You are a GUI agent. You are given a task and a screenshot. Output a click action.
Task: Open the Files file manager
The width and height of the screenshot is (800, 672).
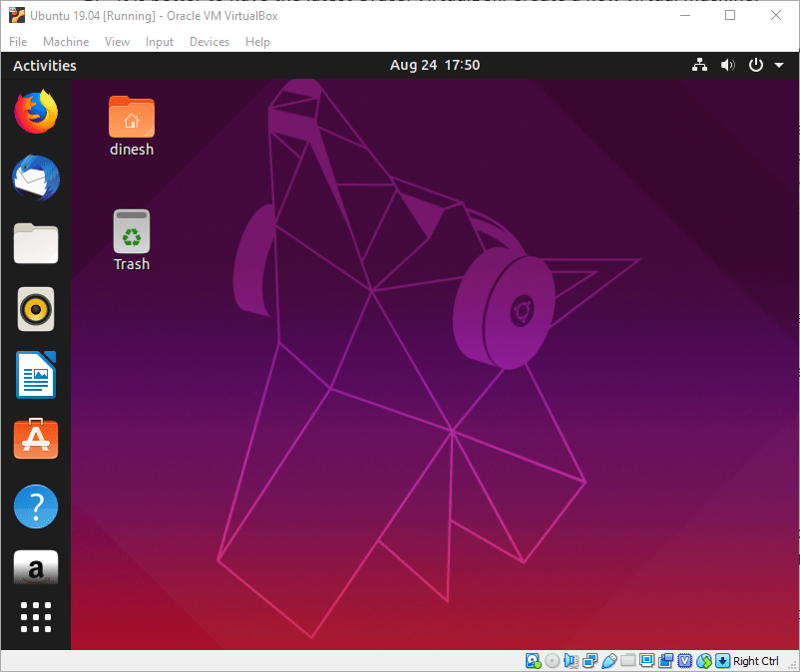(x=36, y=244)
